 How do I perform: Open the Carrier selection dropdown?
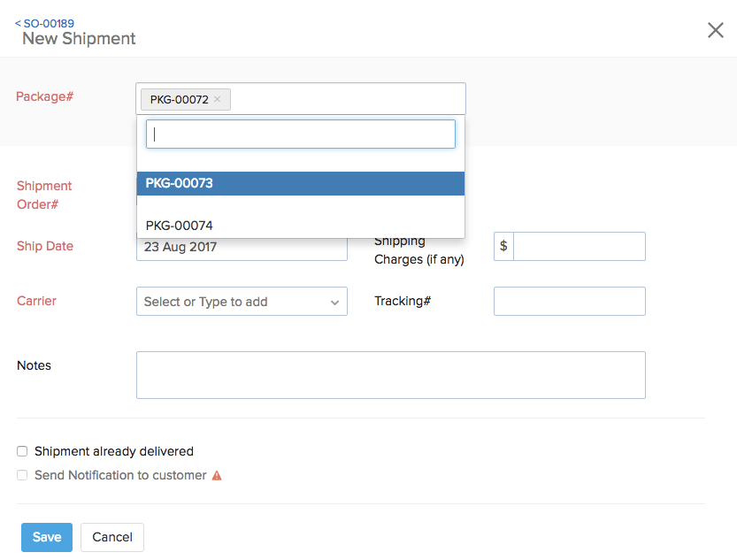242,301
